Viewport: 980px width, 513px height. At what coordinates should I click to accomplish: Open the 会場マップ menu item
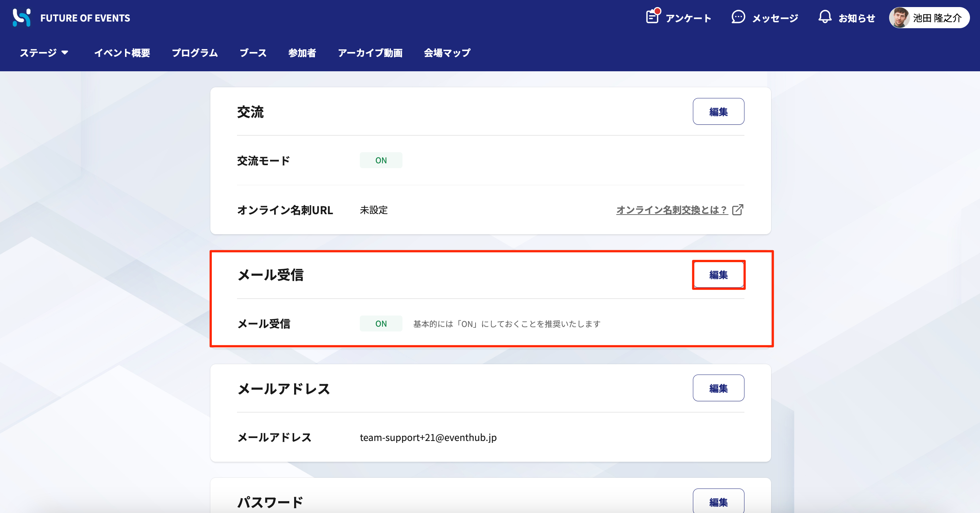tap(447, 53)
